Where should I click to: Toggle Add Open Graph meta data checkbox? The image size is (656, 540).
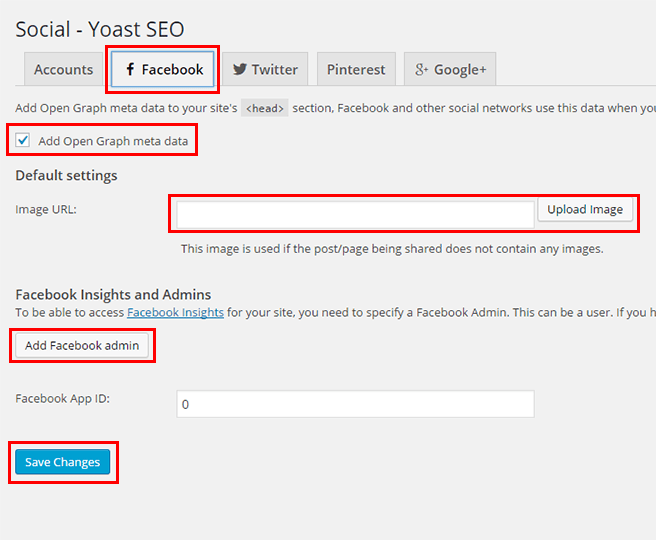click(23, 140)
